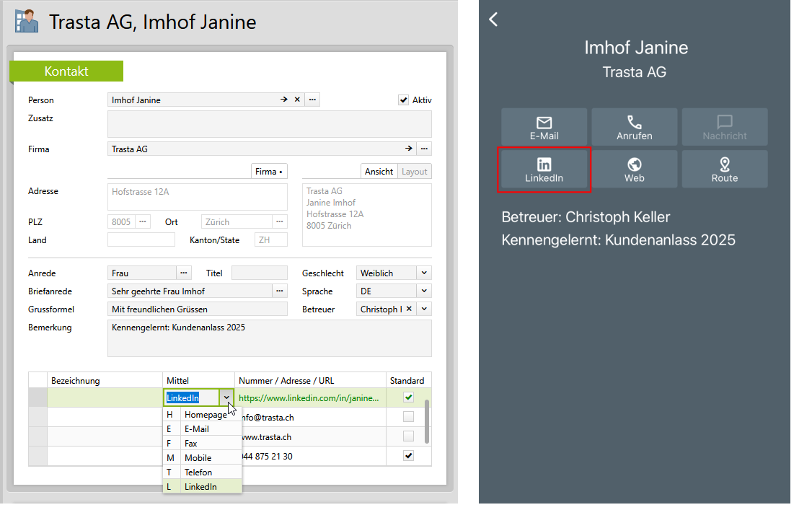Go back with the left chevron arrow
812x510 pixels.
pos(493,19)
